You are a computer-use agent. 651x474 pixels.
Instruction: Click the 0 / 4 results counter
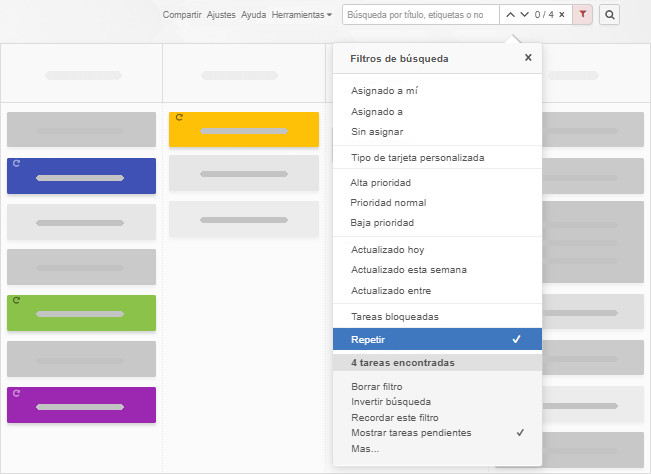click(x=544, y=15)
